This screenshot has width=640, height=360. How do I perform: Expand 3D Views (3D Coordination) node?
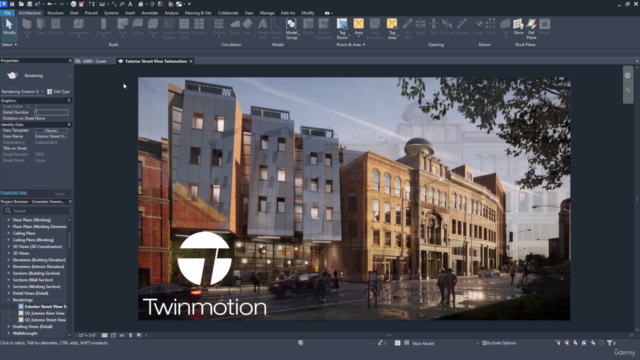tap(9, 247)
